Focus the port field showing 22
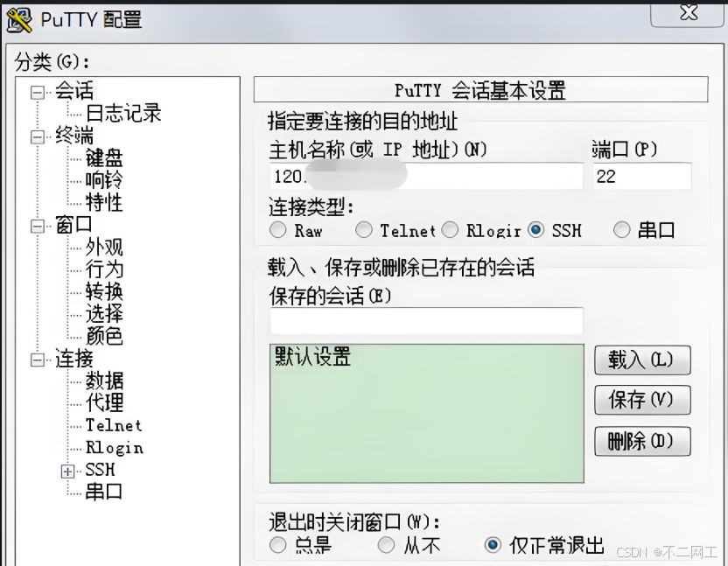The height and width of the screenshot is (566, 728). pos(642,176)
